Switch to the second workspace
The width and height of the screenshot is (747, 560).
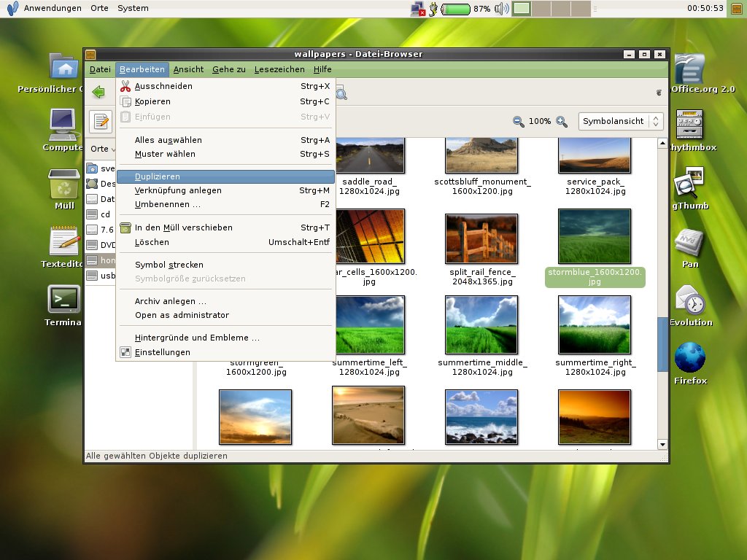(x=541, y=9)
